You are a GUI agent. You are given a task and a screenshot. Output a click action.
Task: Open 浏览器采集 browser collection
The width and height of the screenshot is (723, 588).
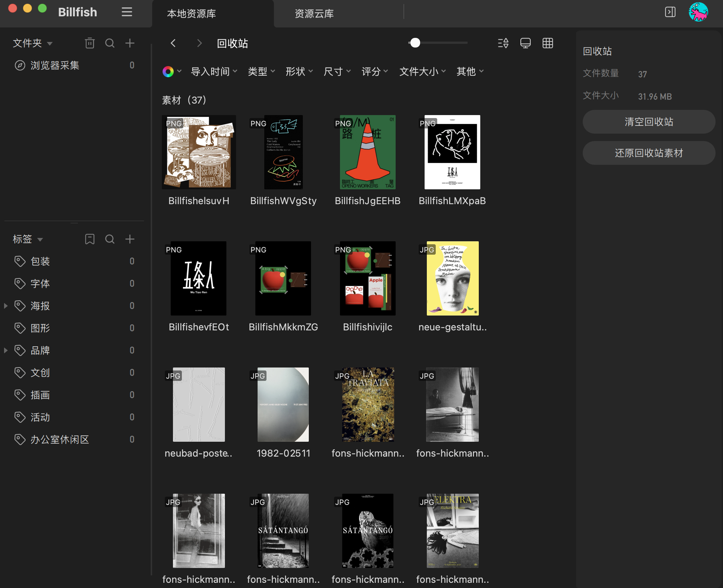click(74, 66)
